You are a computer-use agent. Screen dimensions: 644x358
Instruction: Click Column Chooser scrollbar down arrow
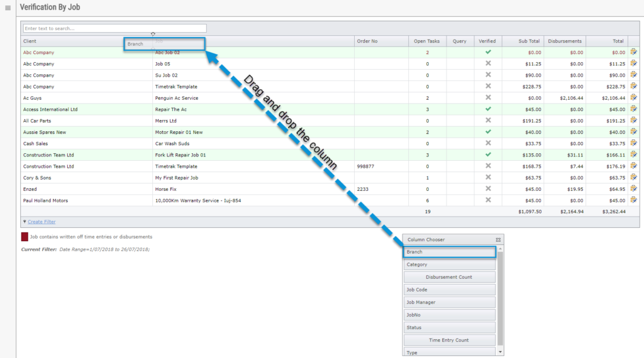500,352
